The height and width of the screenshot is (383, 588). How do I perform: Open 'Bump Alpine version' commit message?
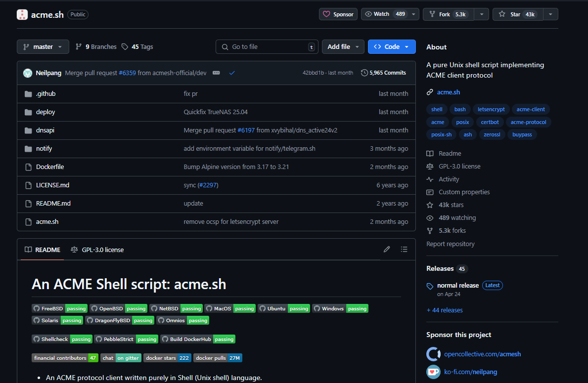(x=236, y=167)
